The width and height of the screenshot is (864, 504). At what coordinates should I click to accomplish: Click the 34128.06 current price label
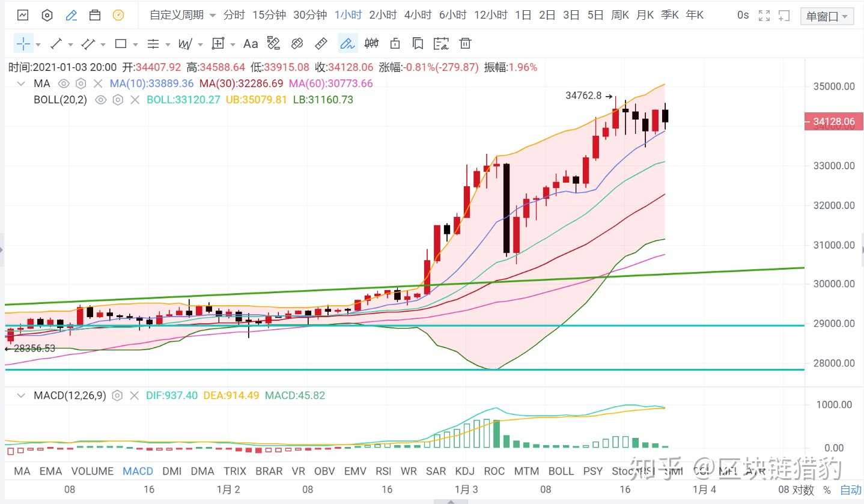pos(834,122)
